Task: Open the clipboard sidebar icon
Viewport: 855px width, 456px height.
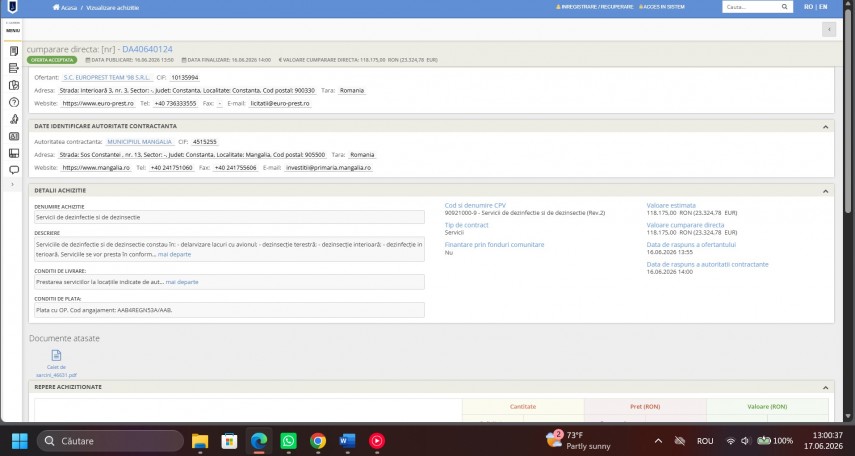Action: (14, 85)
